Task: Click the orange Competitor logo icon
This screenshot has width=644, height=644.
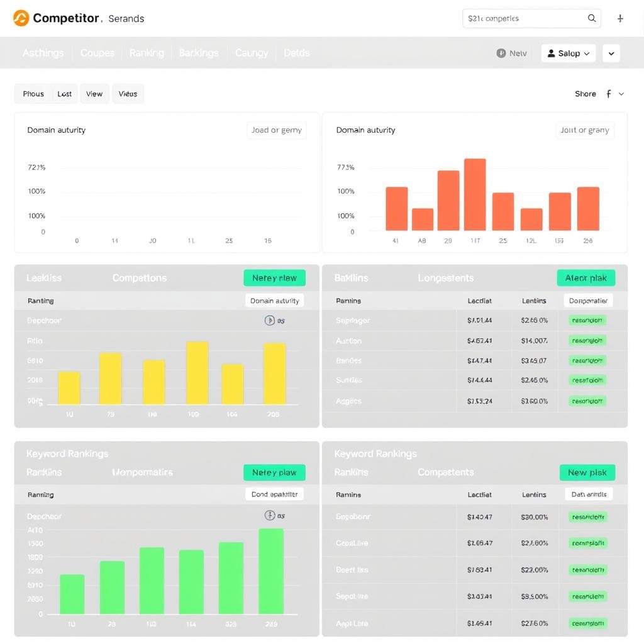Action: coord(21,18)
